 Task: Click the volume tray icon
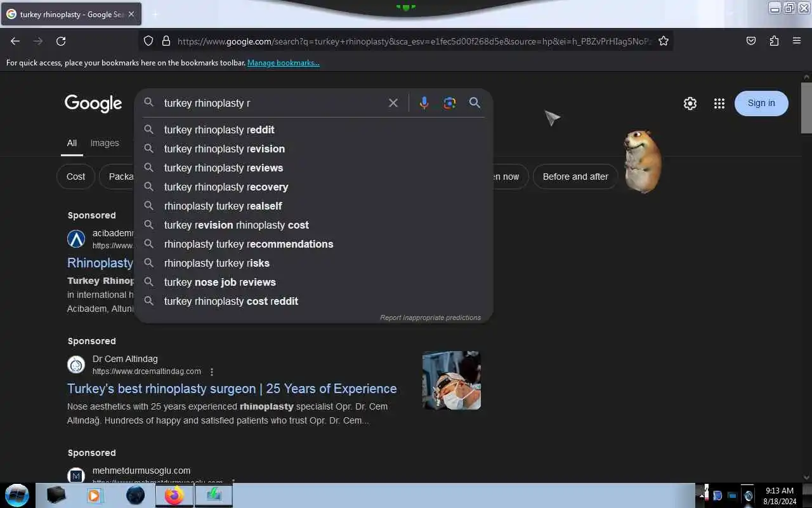point(749,496)
